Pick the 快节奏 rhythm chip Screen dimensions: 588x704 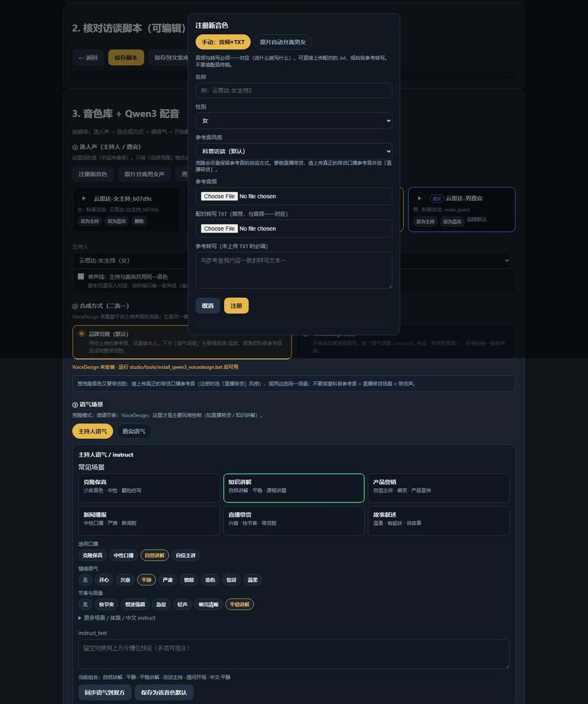point(106,605)
